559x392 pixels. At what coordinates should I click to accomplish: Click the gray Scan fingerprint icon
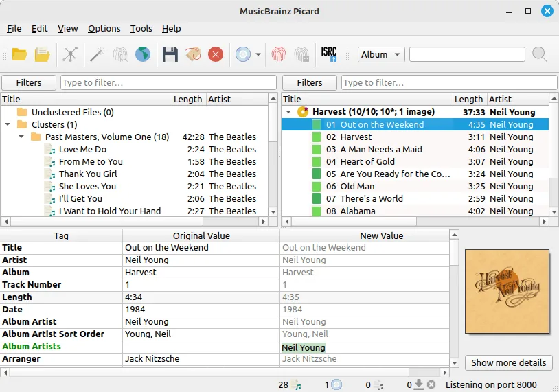tap(120, 54)
